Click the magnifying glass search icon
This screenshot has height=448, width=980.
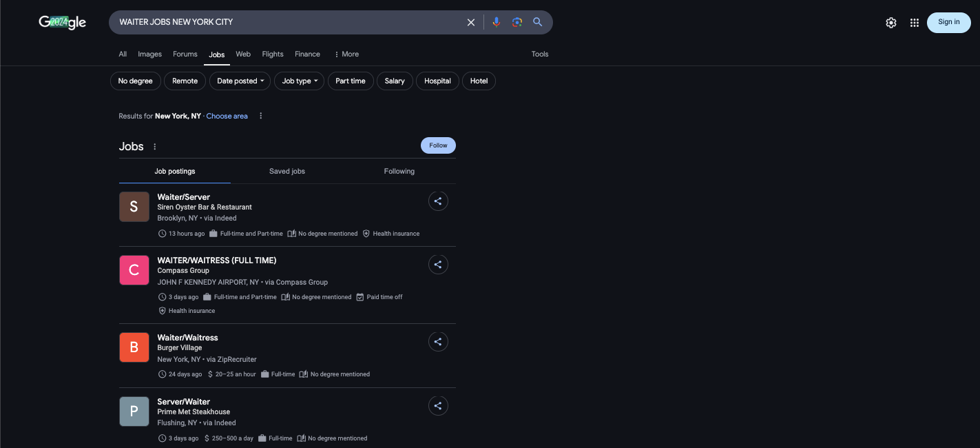point(538,22)
